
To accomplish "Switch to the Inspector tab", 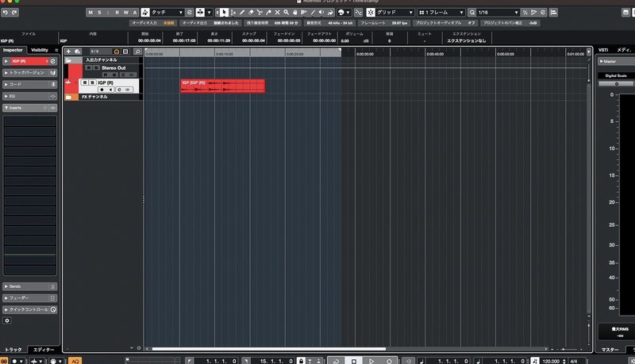I will [x=13, y=50].
